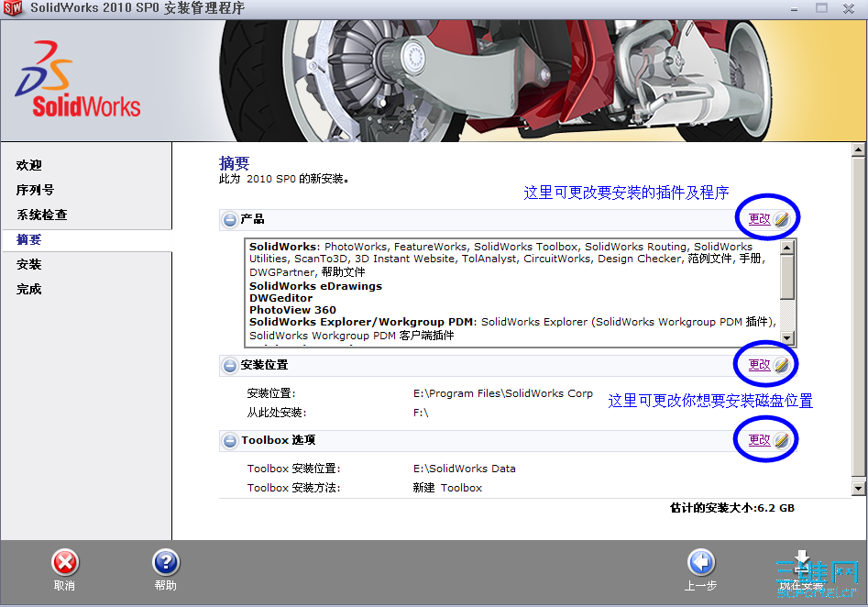Viewport: 868px width, 607px height.
Task: Click main page scrollbar down arrow
Action: [858, 489]
